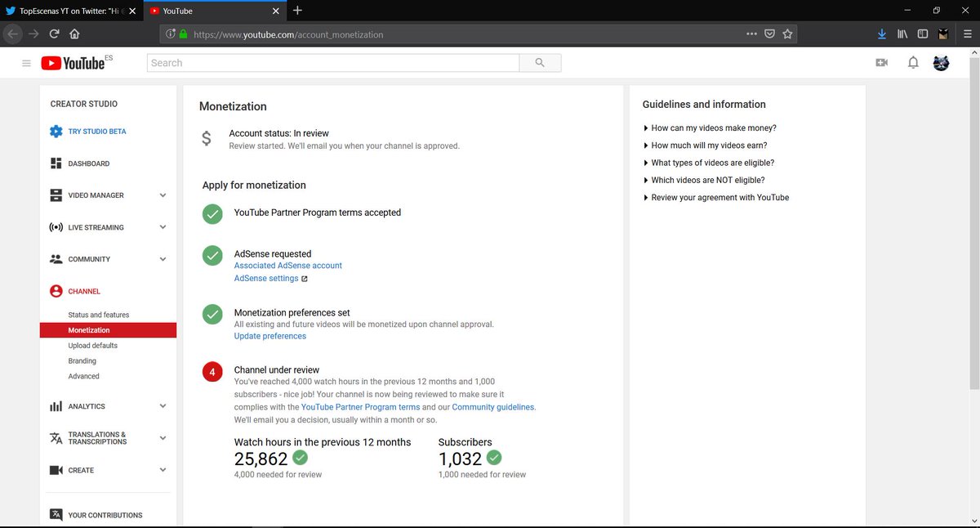Open the YouTube Partner Program terms link
The image size is (980, 528).
coord(360,407)
